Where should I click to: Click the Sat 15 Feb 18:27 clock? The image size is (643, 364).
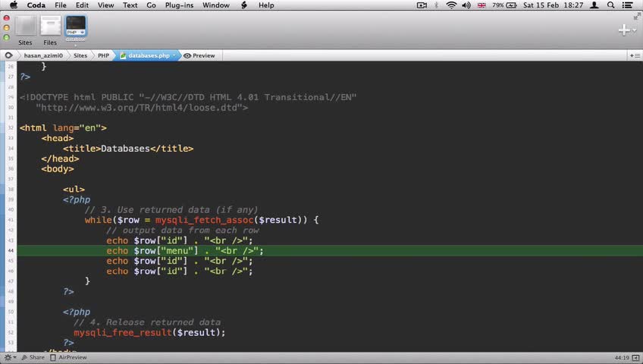[554, 5]
